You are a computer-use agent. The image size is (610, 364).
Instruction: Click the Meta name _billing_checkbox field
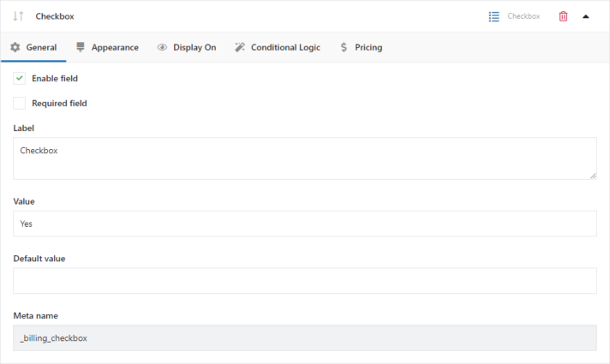click(305, 338)
